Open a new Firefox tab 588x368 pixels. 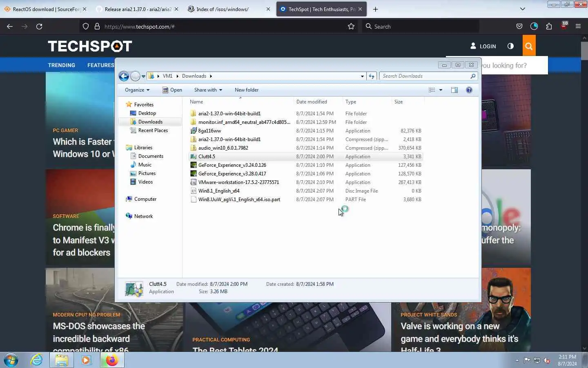coord(376,9)
